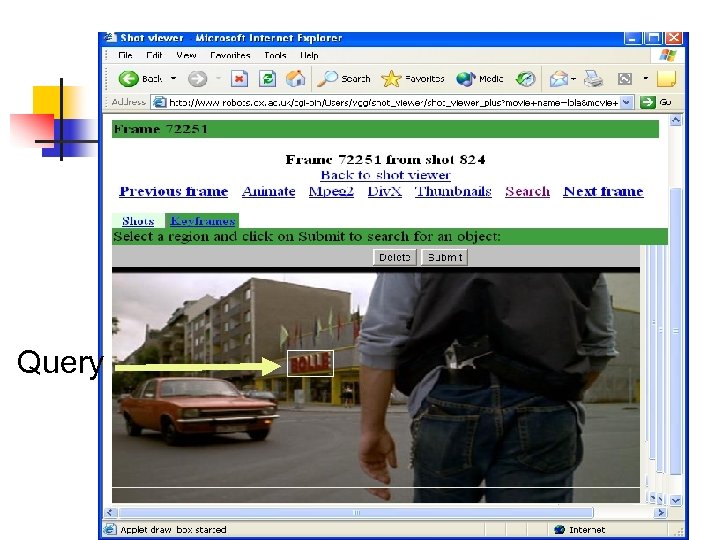720x540 pixels.
Task: Click the "Frame 72251 from shot 824" heading
Action: coord(385,160)
